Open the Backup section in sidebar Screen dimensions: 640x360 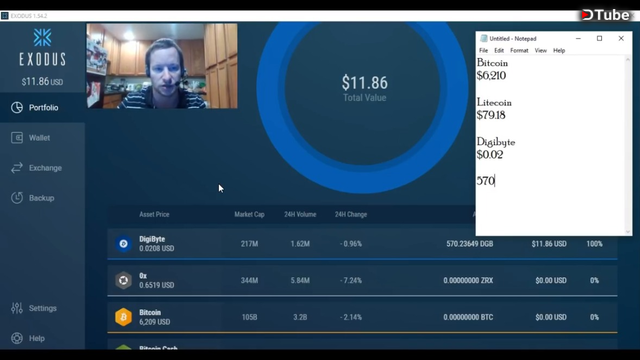[x=42, y=198]
